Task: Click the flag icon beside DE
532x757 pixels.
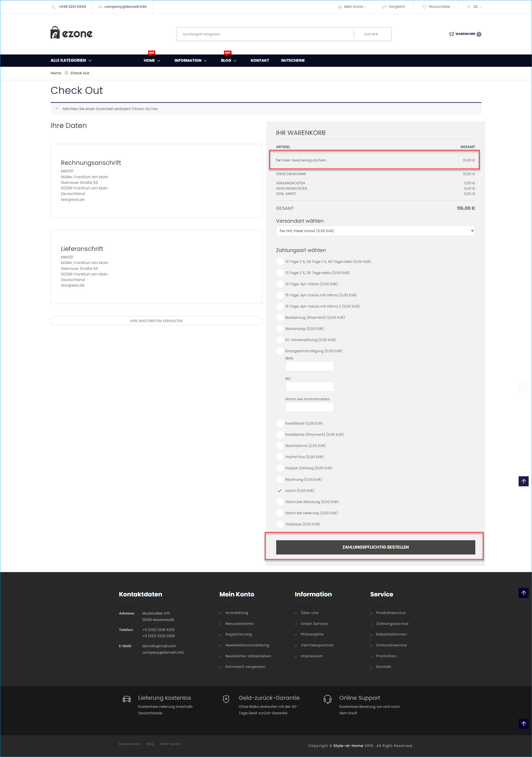Action: (469, 7)
